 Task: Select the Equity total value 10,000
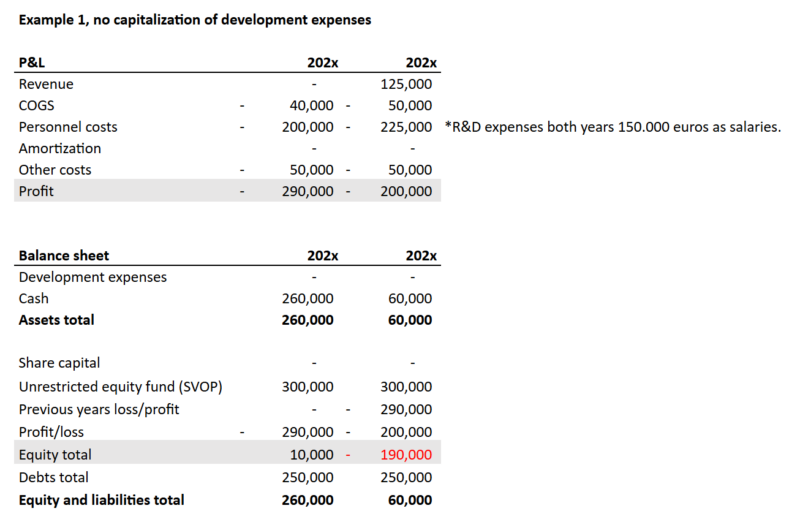click(312, 456)
